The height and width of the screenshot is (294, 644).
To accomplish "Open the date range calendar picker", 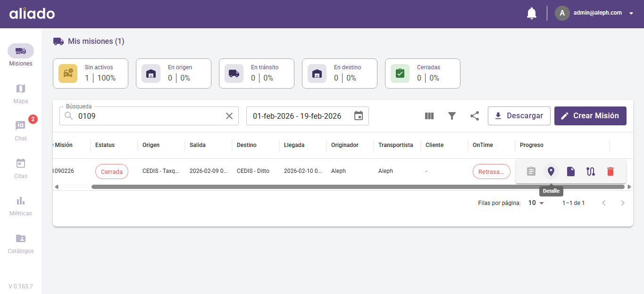I will (x=359, y=116).
